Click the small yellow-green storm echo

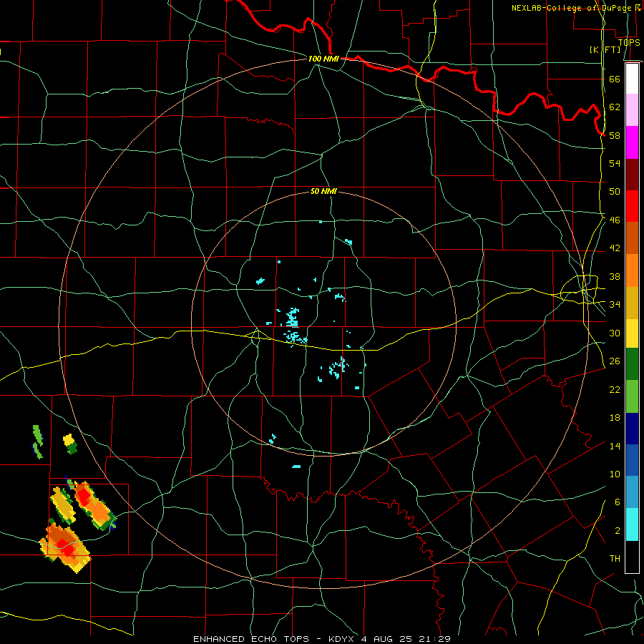tap(70, 444)
